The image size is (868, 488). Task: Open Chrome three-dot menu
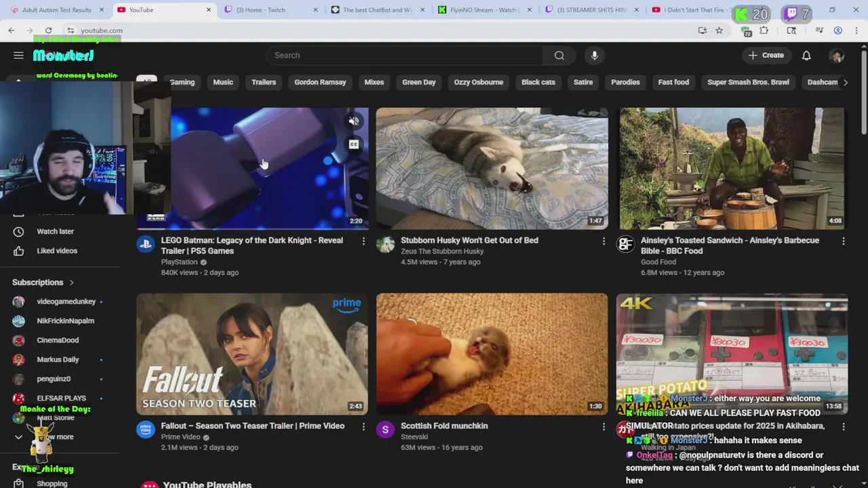tap(856, 30)
